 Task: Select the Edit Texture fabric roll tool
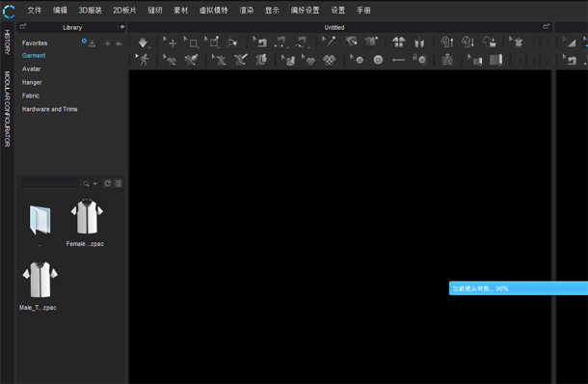point(475,60)
